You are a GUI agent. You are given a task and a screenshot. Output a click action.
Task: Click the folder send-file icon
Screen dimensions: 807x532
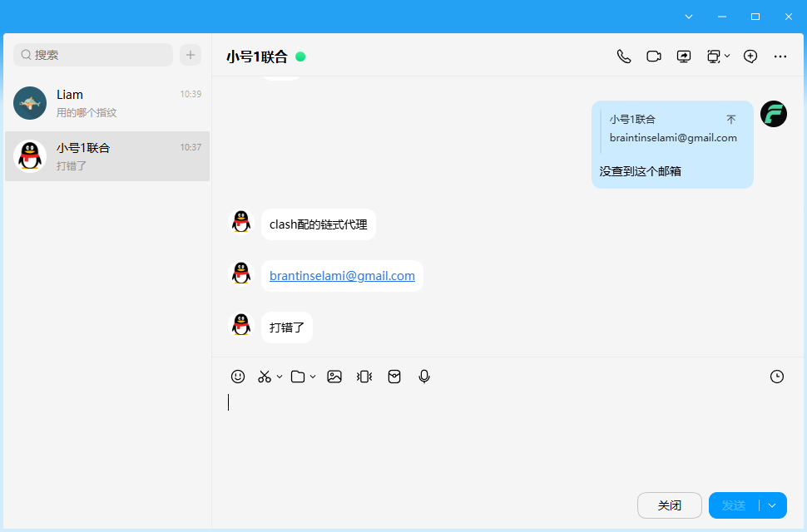298,377
